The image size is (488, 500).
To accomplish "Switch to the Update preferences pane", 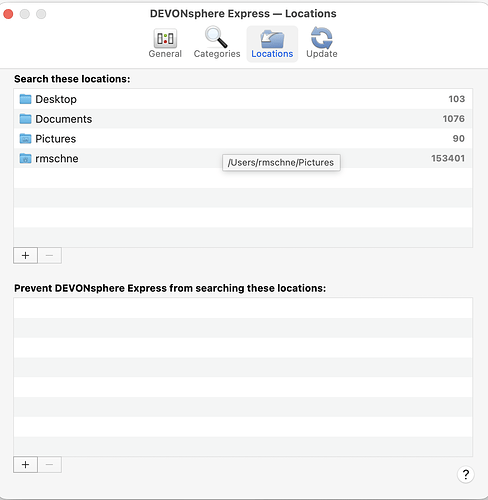I will 322,44.
